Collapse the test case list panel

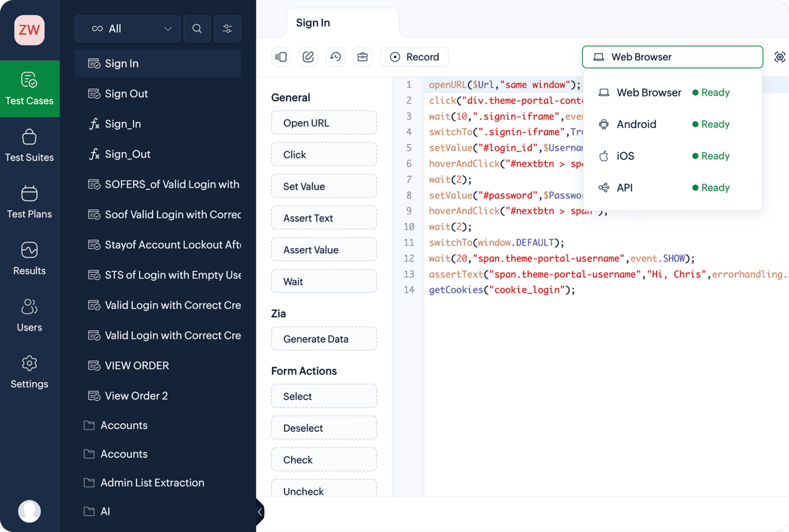tap(259, 512)
